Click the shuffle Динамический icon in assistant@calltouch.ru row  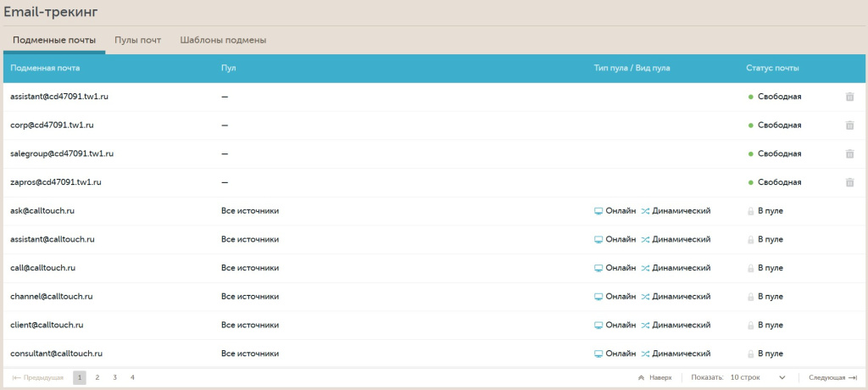[x=645, y=240]
